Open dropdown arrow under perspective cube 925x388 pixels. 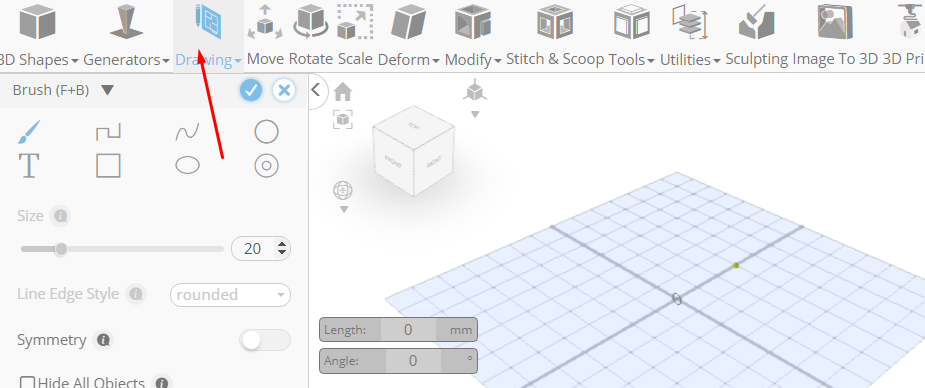(475, 114)
